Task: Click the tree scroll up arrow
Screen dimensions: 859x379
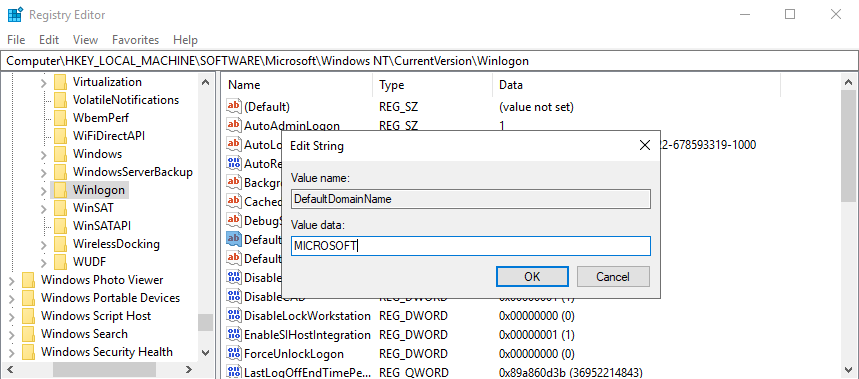Action: coord(205,82)
